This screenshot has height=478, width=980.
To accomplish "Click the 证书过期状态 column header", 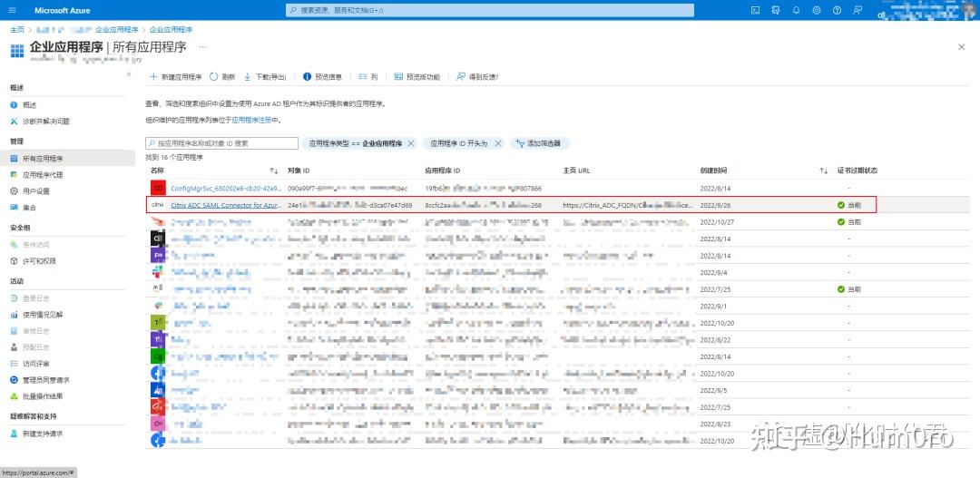I will coord(857,171).
